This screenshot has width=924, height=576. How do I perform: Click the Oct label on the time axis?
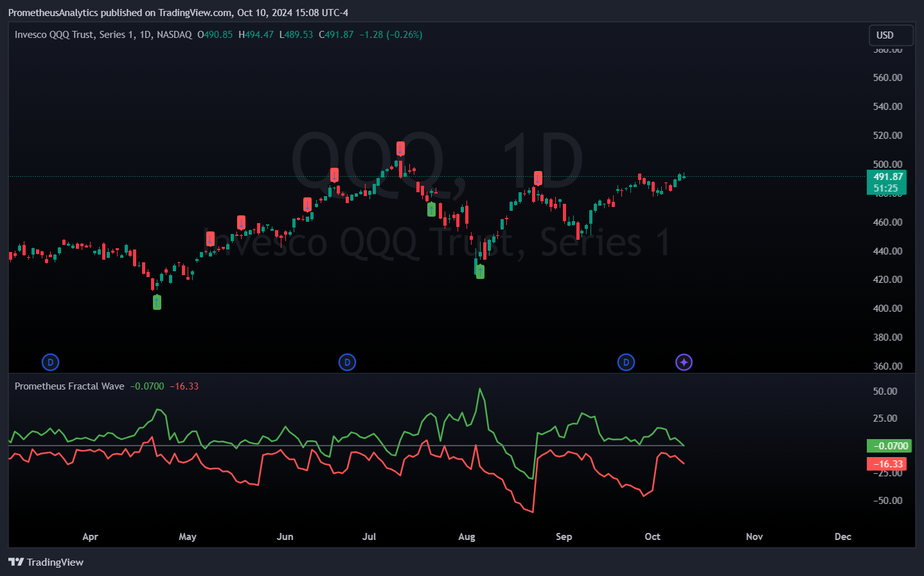click(x=652, y=537)
